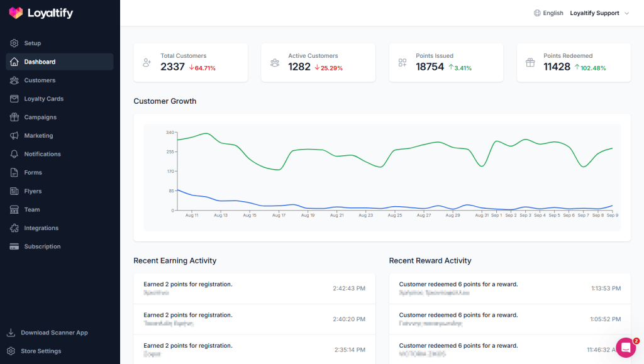Select the Customers icon in the sidebar

(13, 80)
